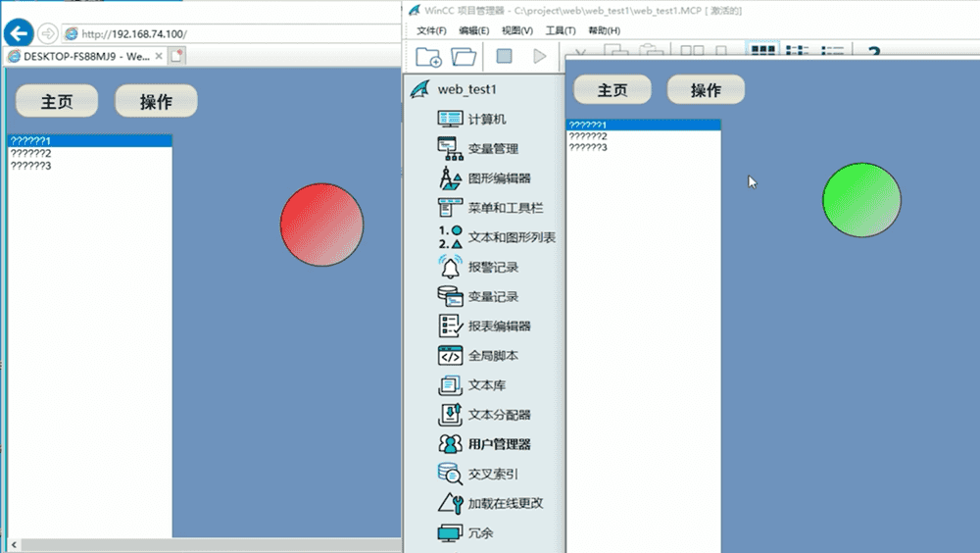This screenshot has height=553, width=980.
Task: Click the 报表编辑器 report designer icon
Action: pyautogui.click(x=450, y=327)
